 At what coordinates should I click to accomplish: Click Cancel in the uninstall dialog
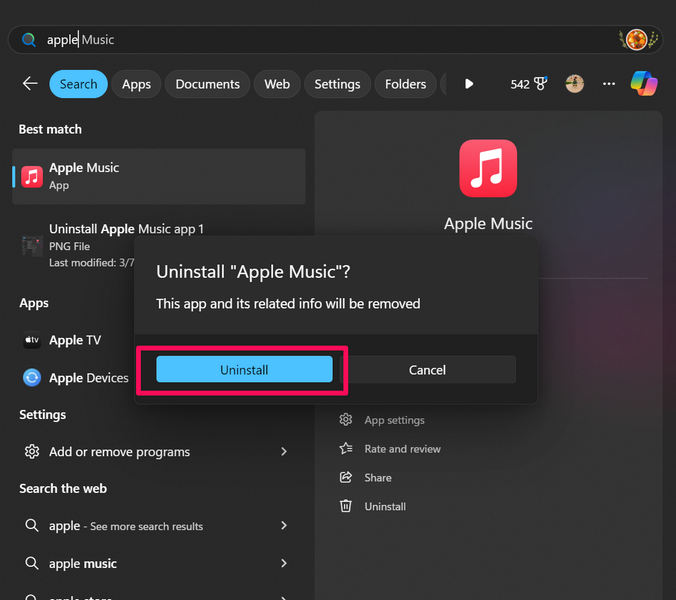(427, 369)
